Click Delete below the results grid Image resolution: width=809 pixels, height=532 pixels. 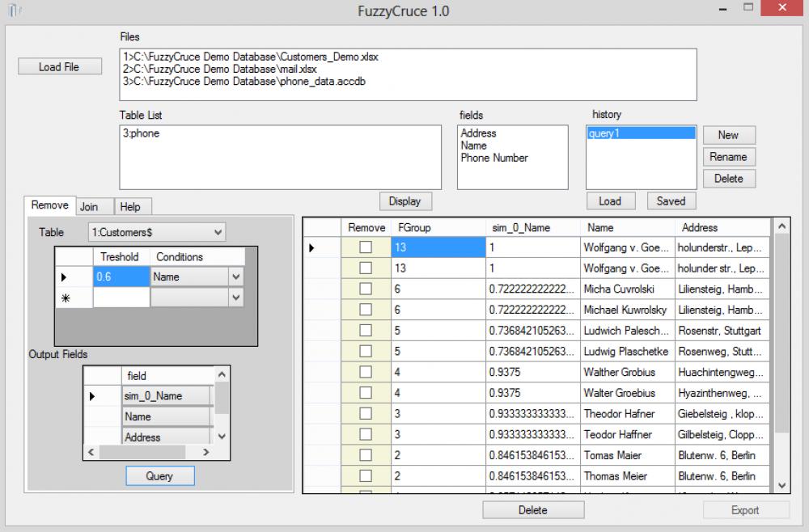533,509
